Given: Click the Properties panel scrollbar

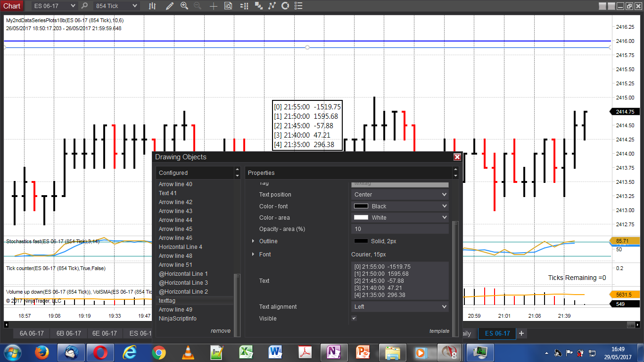Looking at the screenshot, I should point(455,278).
